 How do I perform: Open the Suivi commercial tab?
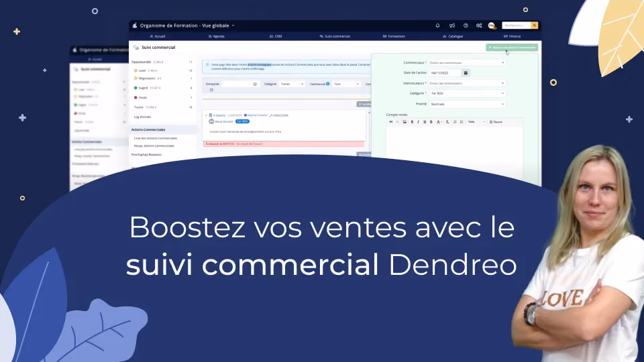pyautogui.click(x=335, y=36)
